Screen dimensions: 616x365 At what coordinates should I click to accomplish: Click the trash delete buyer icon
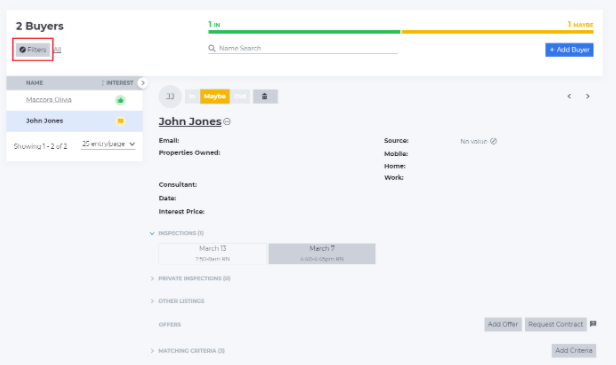pos(265,96)
